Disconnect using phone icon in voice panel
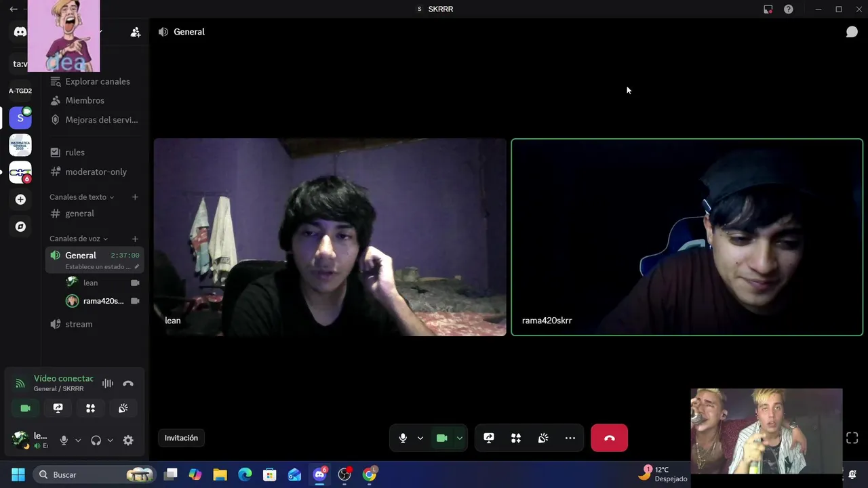Image resolution: width=868 pixels, height=488 pixels. (128, 384)
